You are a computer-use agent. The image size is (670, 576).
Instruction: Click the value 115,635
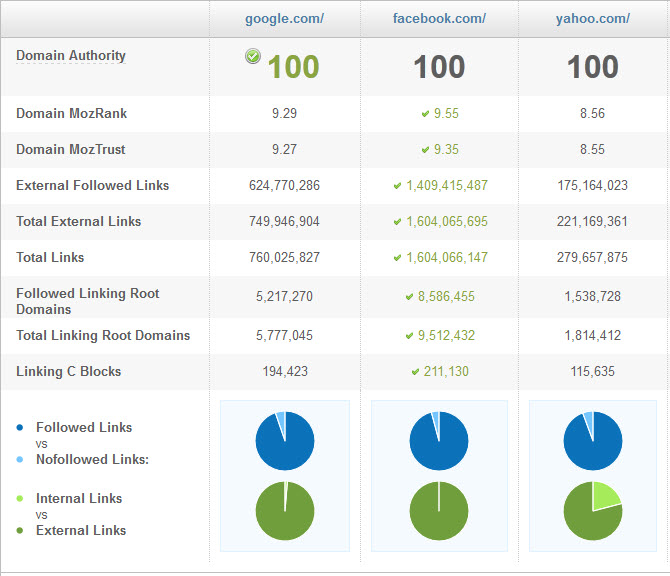593,371
